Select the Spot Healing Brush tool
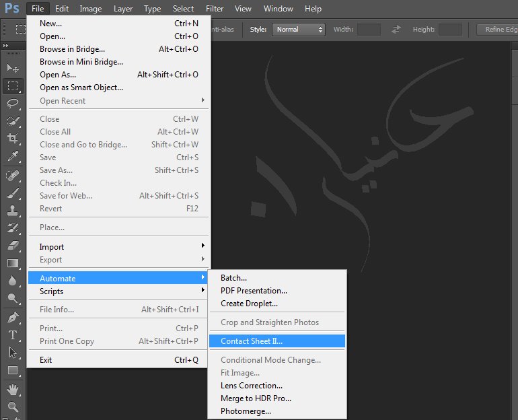This screenshot has height=420, width=518. tap(13, 176)
